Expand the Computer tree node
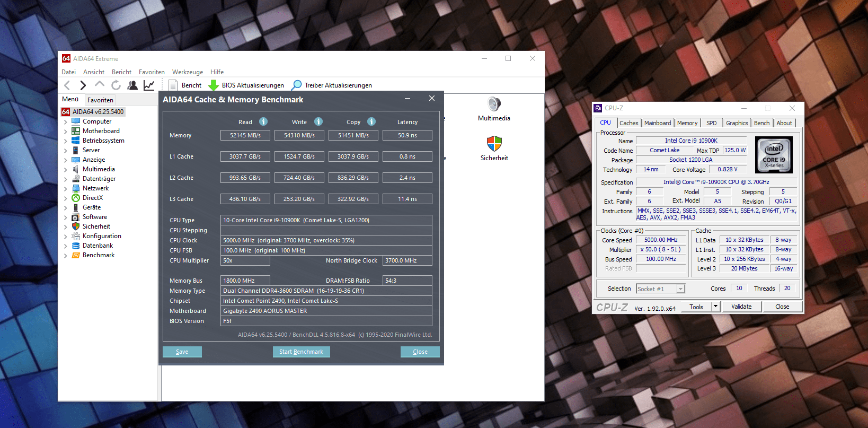 pyautogui.click(x=66, y=122)
